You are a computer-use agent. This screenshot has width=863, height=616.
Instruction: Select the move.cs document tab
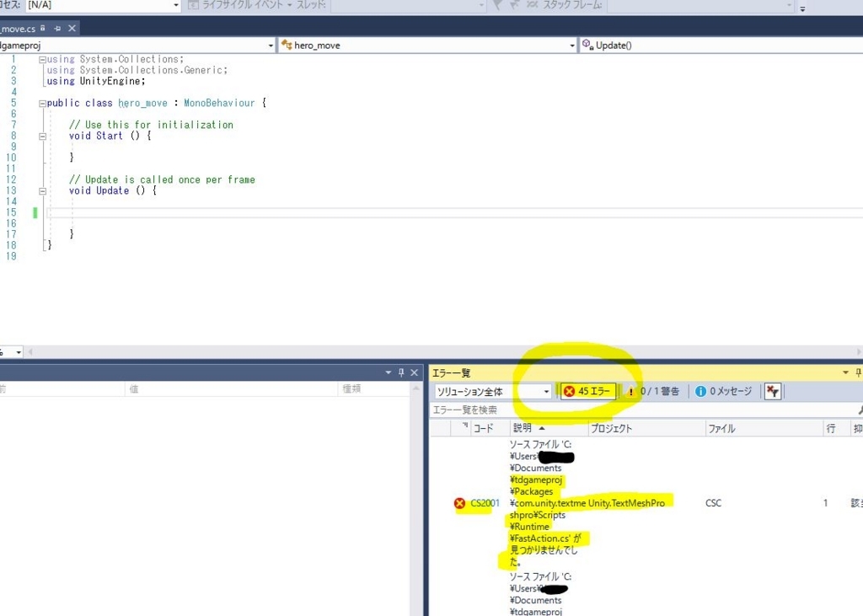click(18, 29)
